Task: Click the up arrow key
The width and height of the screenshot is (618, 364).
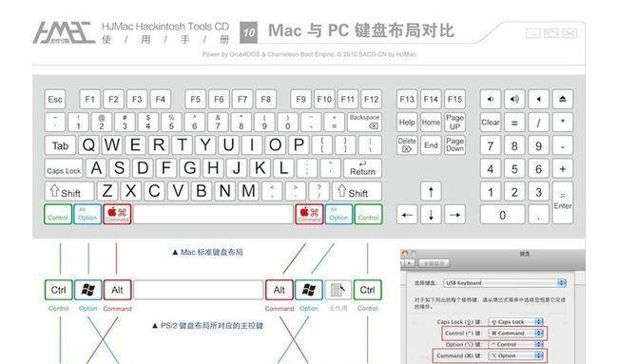Action: (x=431, y=191)
